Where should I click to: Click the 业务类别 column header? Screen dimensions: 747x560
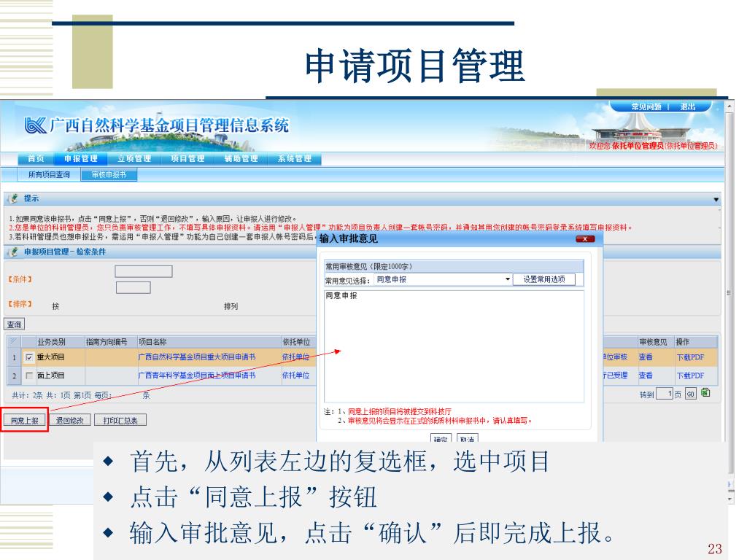(52, 342)
